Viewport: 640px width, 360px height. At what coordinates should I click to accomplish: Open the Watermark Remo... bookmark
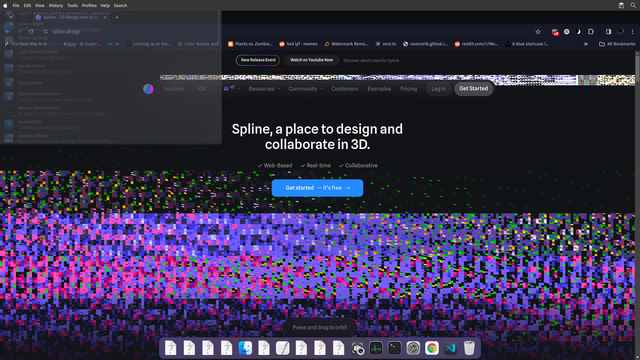click(346, 44)
